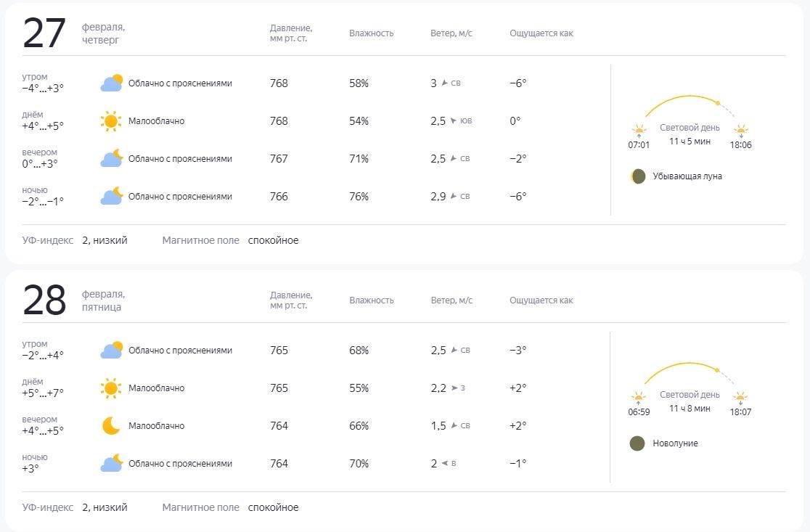This screenshot has width=810, height=532.
Task: Click the sunrise icon above 06:59
Action: pyautogui.click(x=638, y=398)
